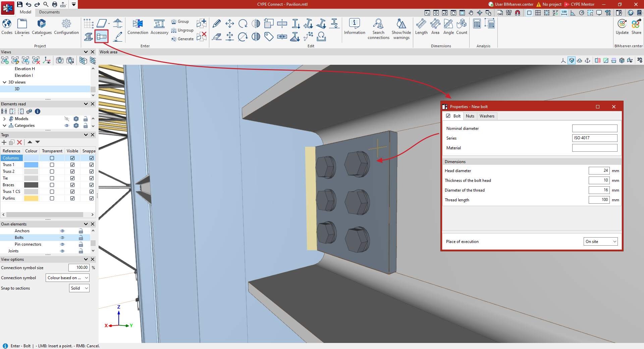Viewport: 644px width, 349px height.
Task: Open Connection symbol dropdown
Action: click(68, 278)
